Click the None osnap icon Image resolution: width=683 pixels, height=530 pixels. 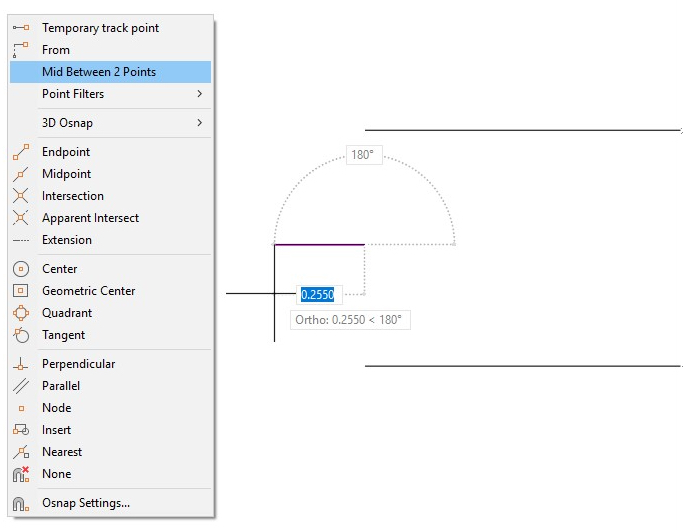coord(21,474)
